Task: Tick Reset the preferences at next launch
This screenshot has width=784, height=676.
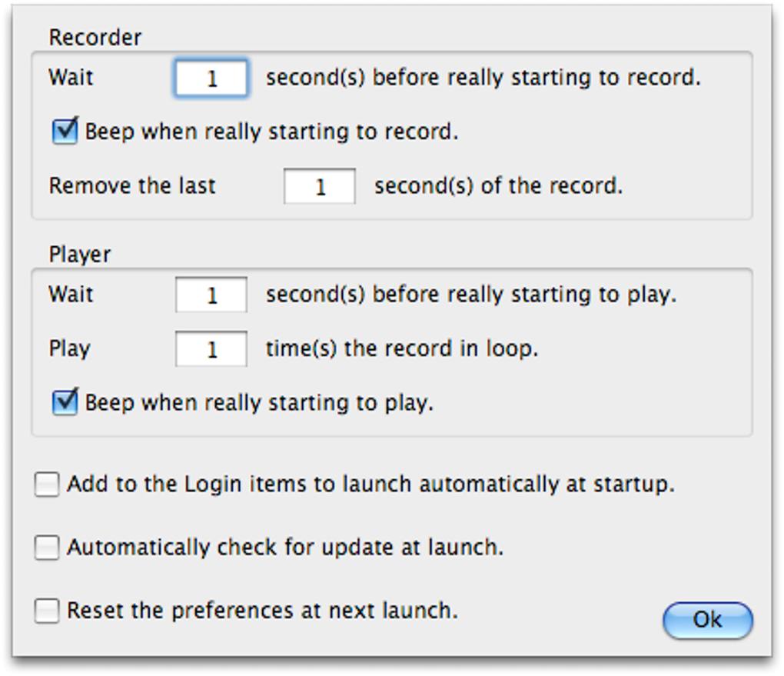Action: [47, 611]
